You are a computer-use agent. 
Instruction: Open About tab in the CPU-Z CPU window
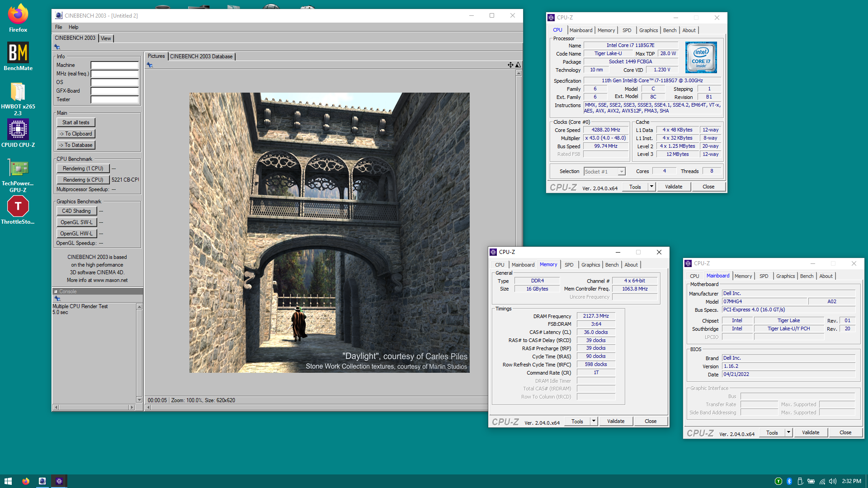click(689, 30)
